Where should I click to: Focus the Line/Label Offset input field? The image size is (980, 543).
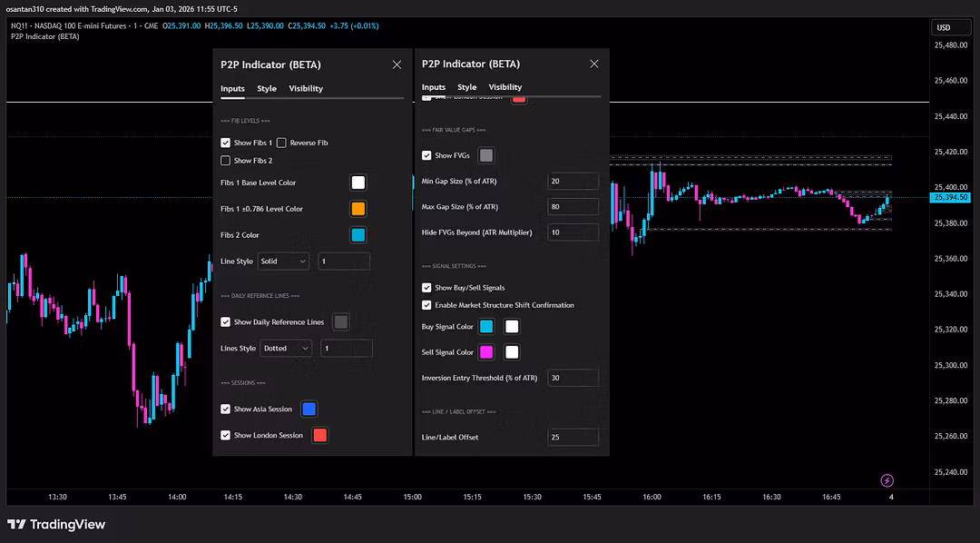click(573, 438)
